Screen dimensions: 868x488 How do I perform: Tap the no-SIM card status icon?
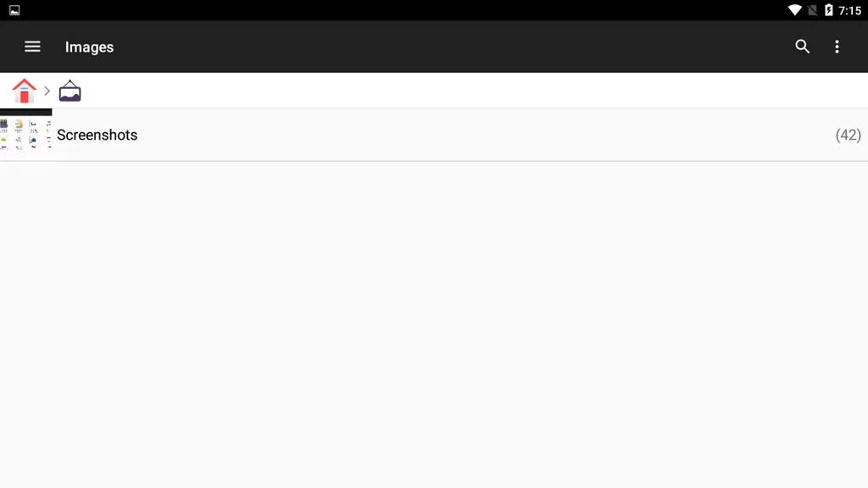(812, 10)
